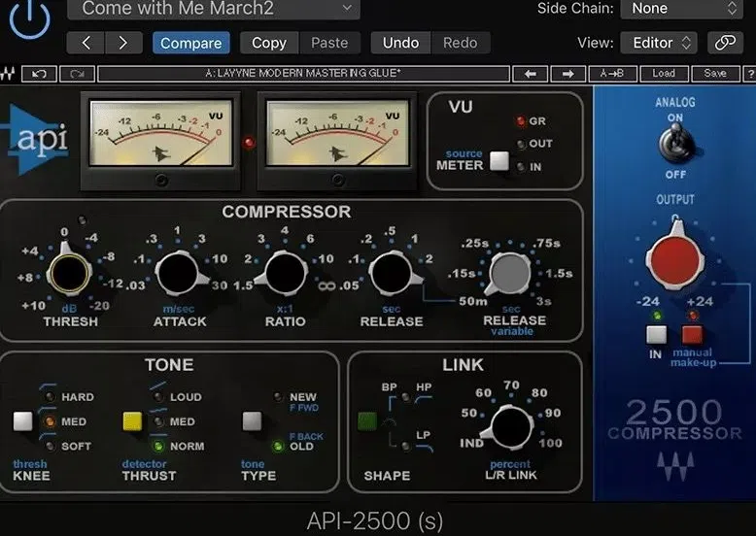
Task: Click the variable RELEASE grey knob
Action: pos(509,273)
